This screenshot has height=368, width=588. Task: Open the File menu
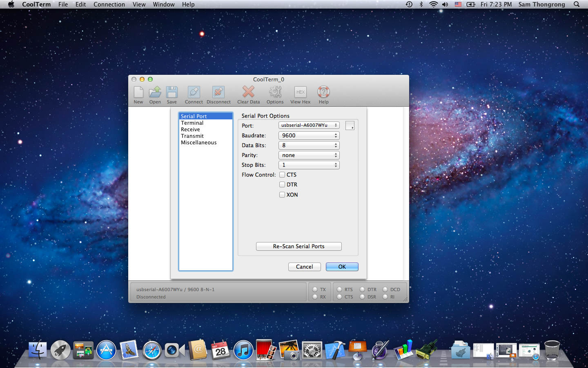point(63,4)
